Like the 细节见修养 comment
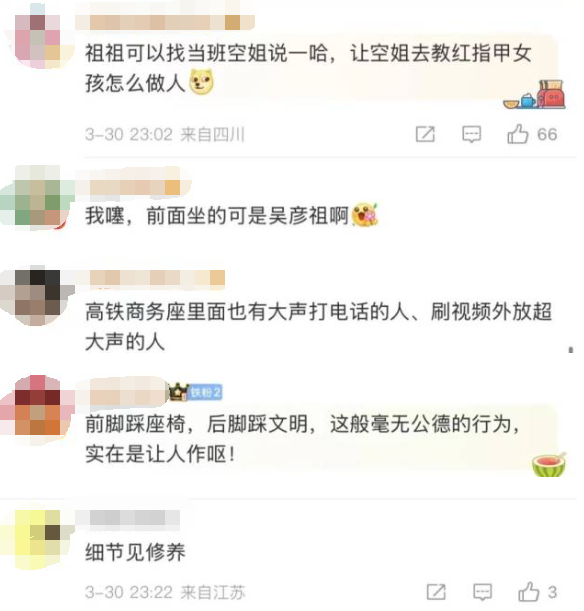The width and height of the screenshot is (584, 611). 528,592
